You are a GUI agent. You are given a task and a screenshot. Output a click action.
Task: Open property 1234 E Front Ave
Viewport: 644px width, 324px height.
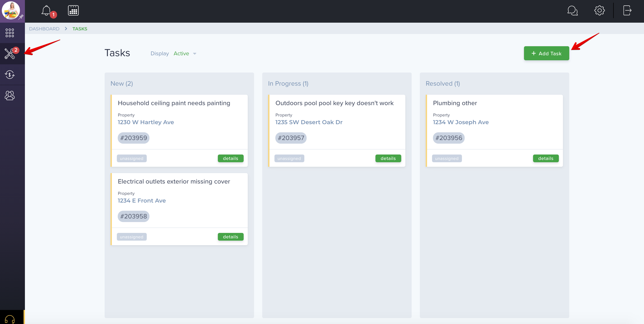pyautogui.click(x=142, y=201)
